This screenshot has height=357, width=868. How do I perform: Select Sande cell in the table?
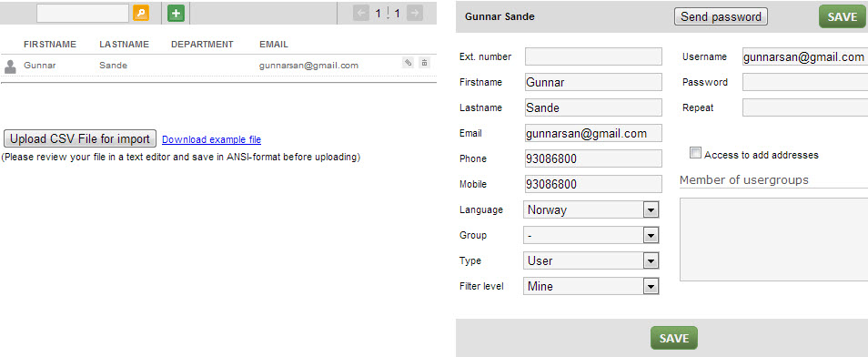(113, 66)
